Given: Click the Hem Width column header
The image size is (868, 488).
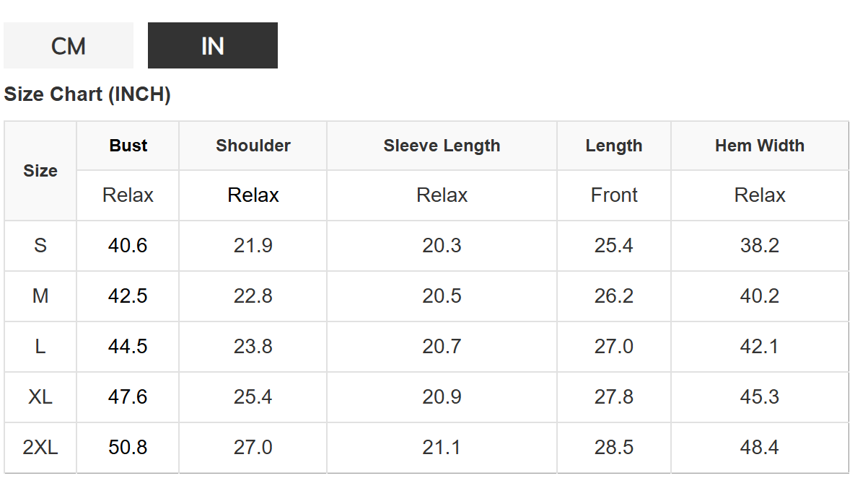Looking at the screenshot, I should coord(759,146).
